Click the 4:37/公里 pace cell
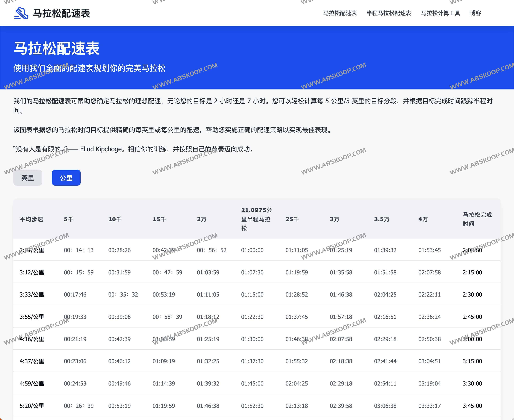This screenshot has height=420, width=514. [32, 361]
